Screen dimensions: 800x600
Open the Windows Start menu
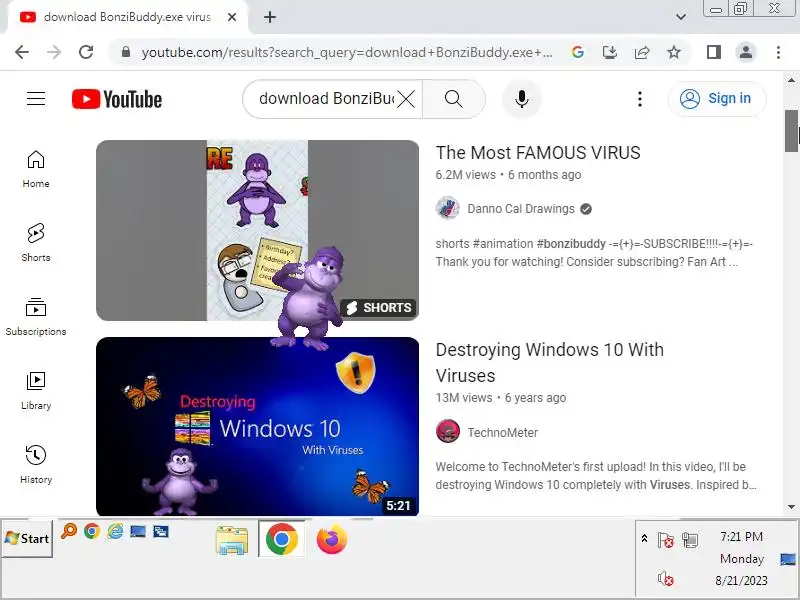click(27, 538)
